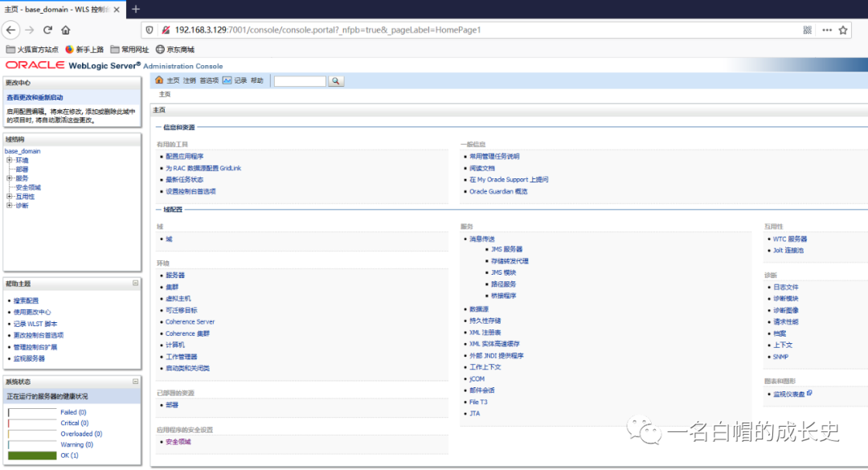Bookmark this page with the star icon

(x=843, y=30)
